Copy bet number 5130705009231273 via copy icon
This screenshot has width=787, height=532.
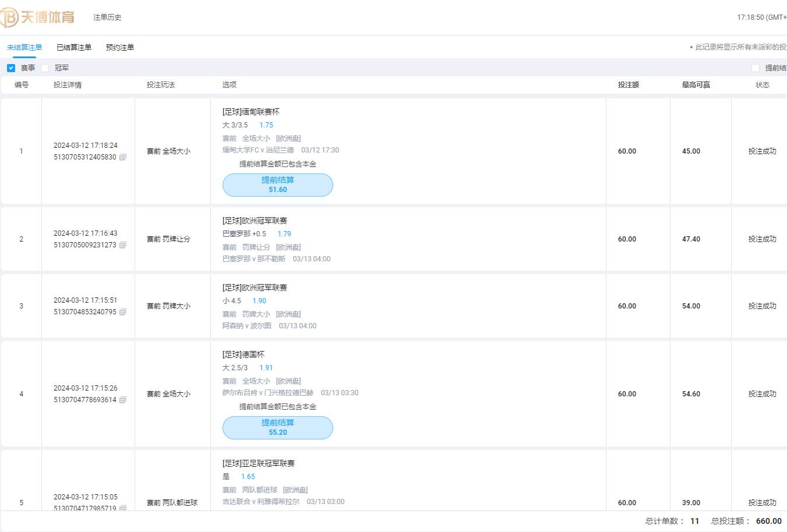[x=123, y=245]
